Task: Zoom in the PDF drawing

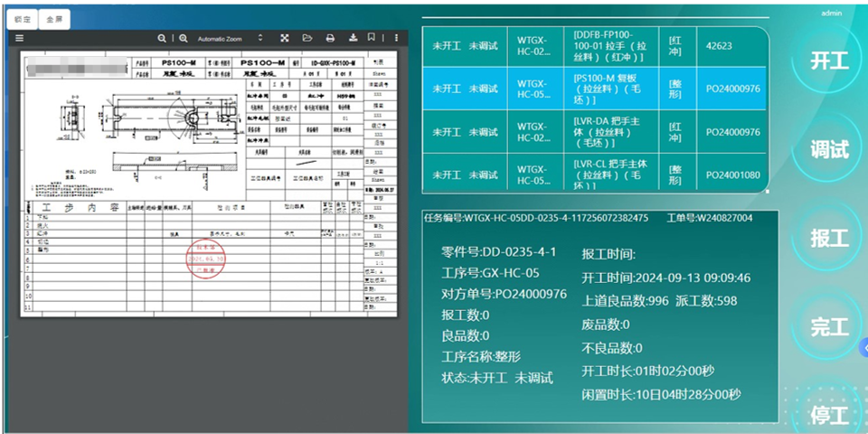Action: coord(184,38)
